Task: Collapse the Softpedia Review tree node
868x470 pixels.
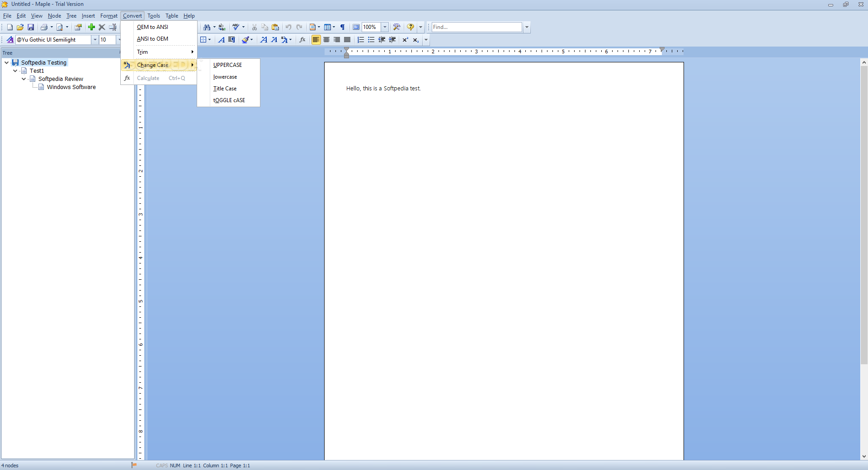Action: (24, 79)
